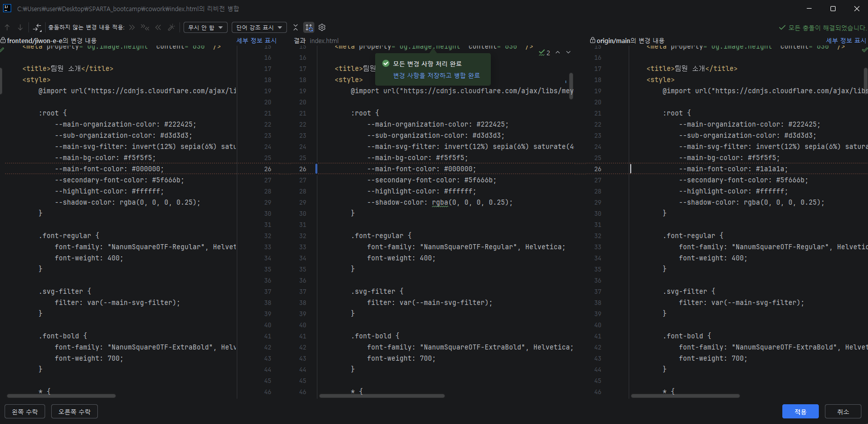Click the compare contents arrows icon in toolbar
The image size is (868, 424).
click(x=38, y=27)
